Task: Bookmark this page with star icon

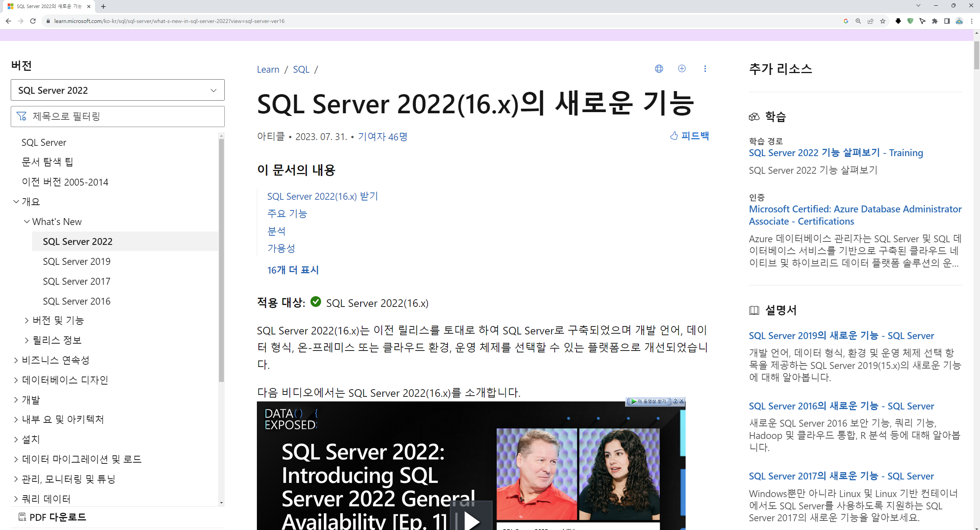Action: (x=883, y=21)
